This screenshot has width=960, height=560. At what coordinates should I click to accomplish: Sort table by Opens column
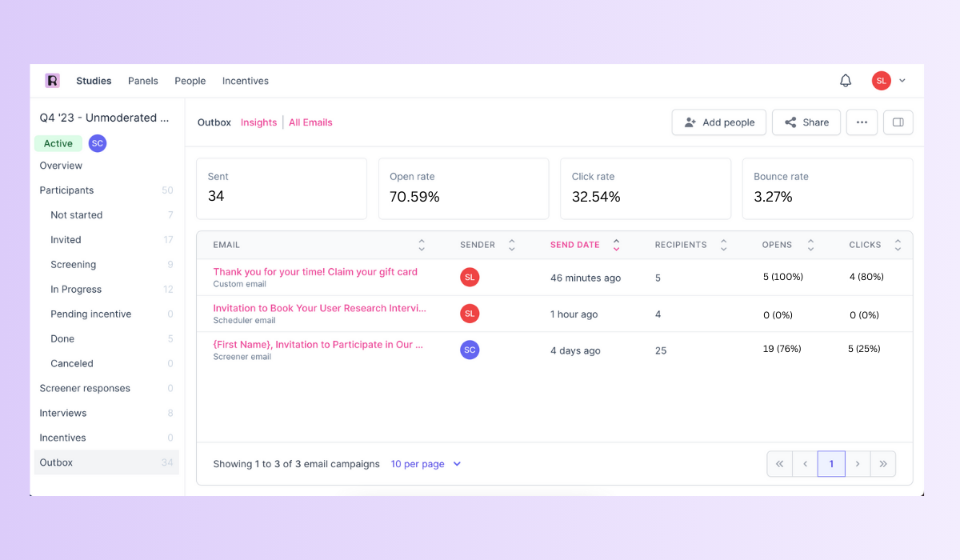[x=810, y=245]
